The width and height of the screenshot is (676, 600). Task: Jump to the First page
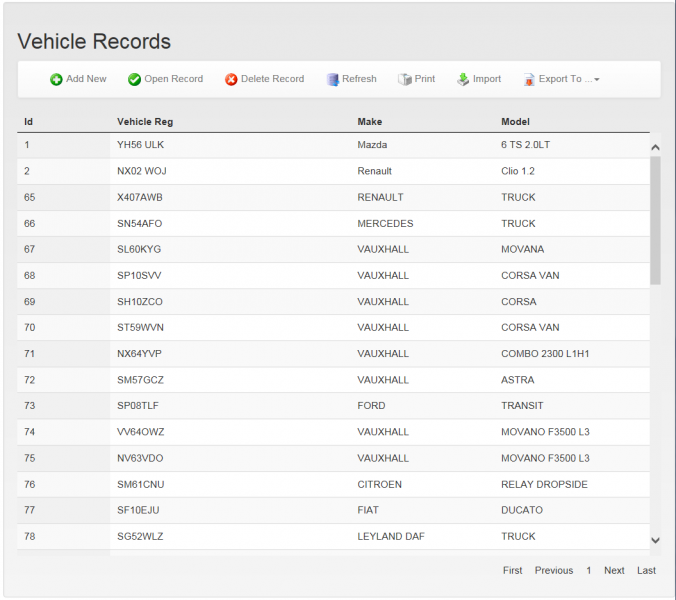[512, 570]
